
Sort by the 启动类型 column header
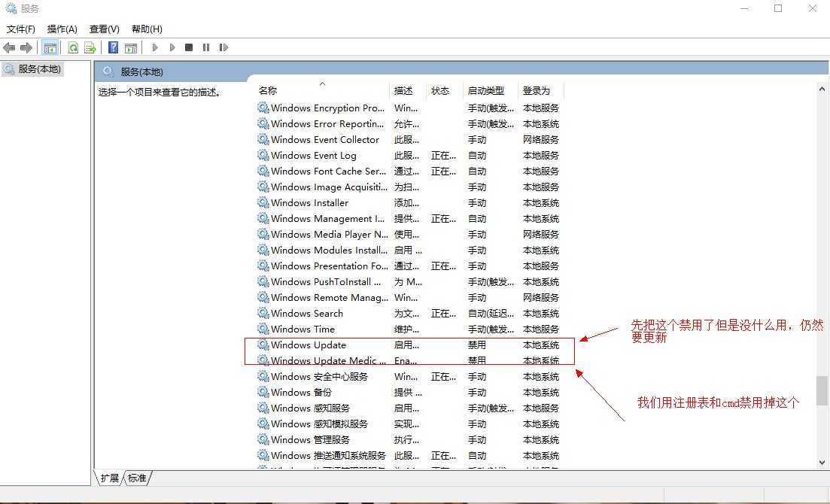[485, 91]
